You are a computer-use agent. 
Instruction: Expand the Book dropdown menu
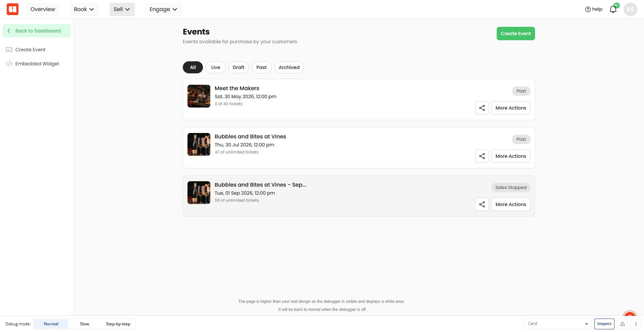84,9
